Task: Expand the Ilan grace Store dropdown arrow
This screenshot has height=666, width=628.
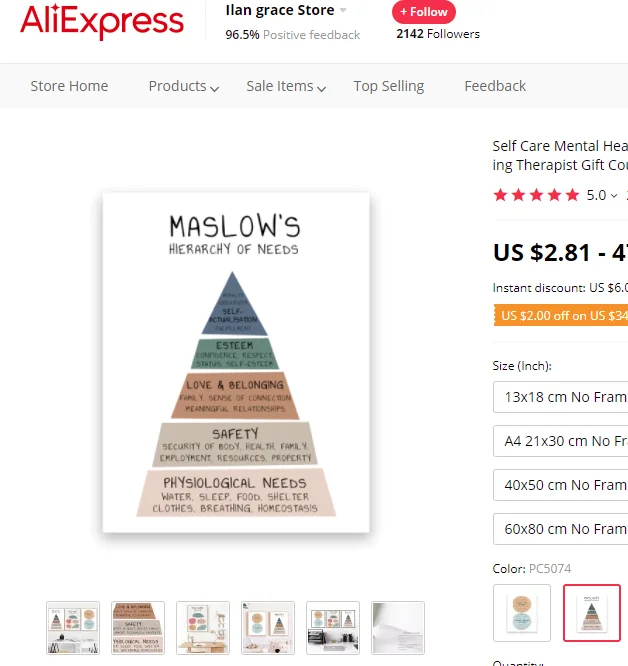Action: [x=343, y=10]
